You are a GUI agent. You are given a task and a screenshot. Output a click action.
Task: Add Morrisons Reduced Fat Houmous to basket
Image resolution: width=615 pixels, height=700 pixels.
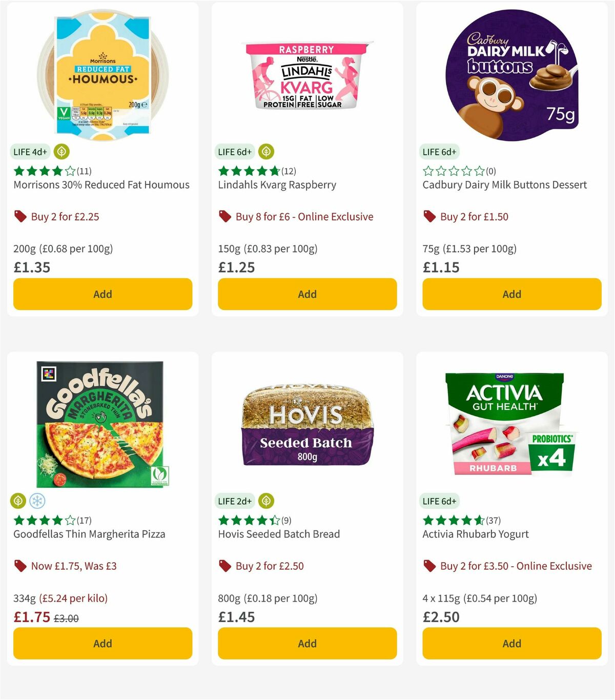tap(102, 294)
